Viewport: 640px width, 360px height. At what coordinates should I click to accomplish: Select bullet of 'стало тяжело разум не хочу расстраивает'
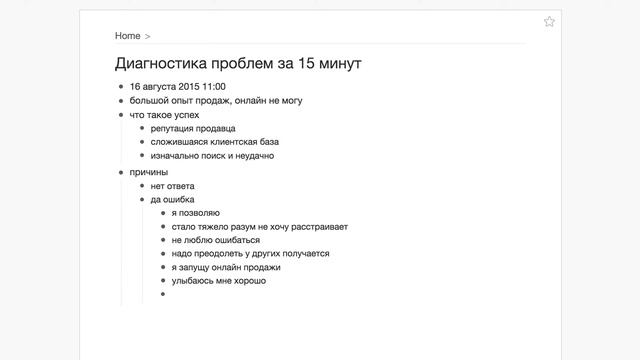tap(163, 226)
